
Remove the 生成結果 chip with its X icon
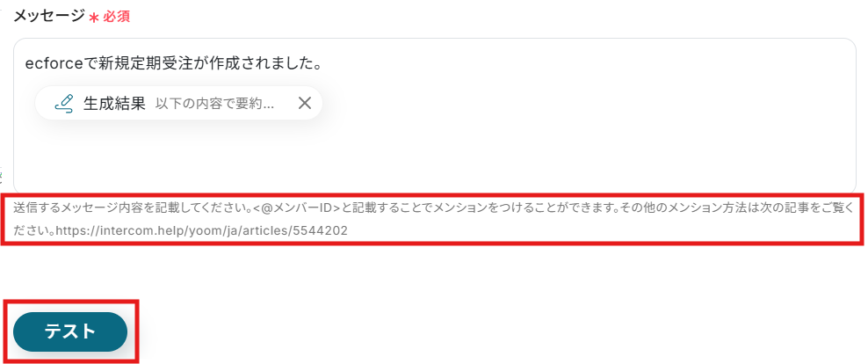305,103
